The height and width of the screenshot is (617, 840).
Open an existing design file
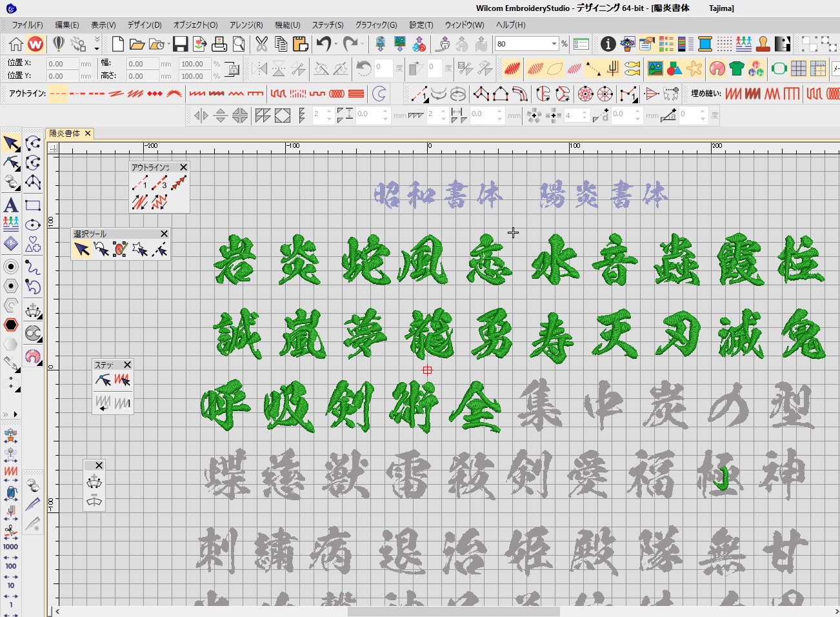tap(136, 44)
